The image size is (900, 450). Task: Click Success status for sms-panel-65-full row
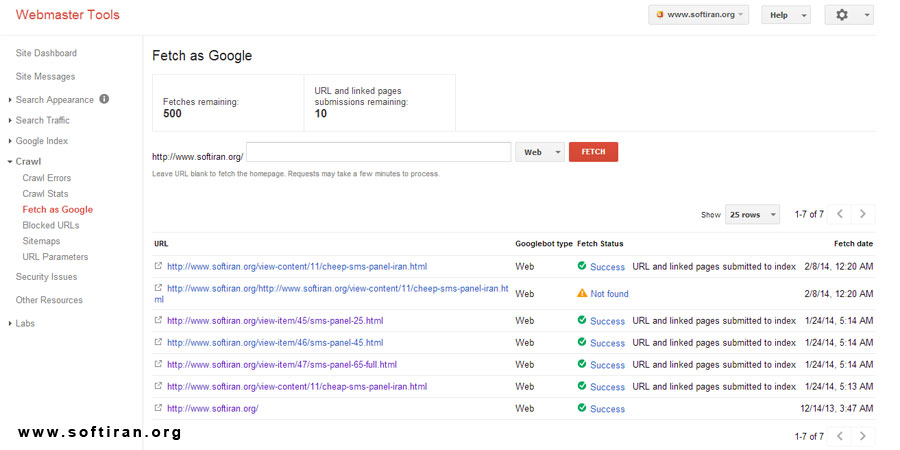point(607,364)
